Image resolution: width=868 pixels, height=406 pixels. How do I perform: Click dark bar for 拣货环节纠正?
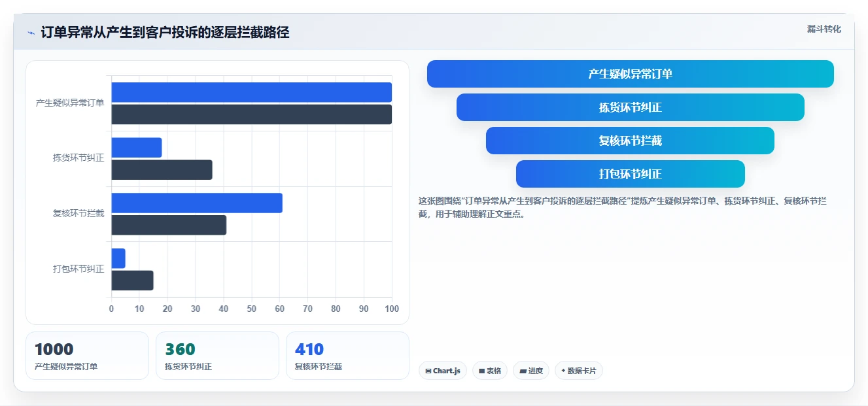point(162,170)
